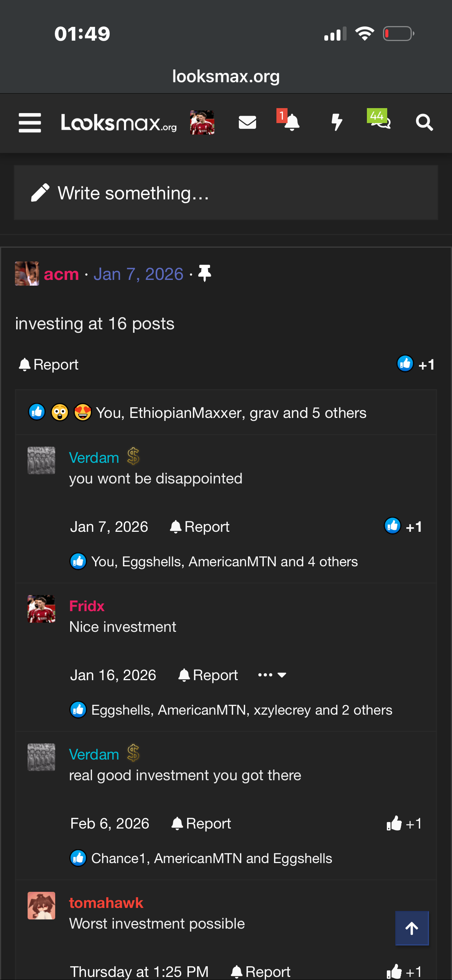Open reactions list with EthiopianMaxxer and grav
452x980 pixels.
point(231,413)
